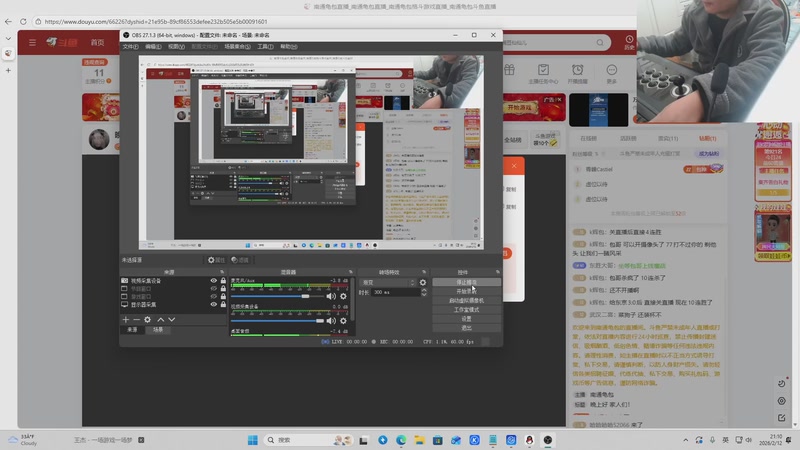This screenshot has height=450, width=800.
Task: Open 开播提醒 alarm clock icon
Action: (577, 70)
